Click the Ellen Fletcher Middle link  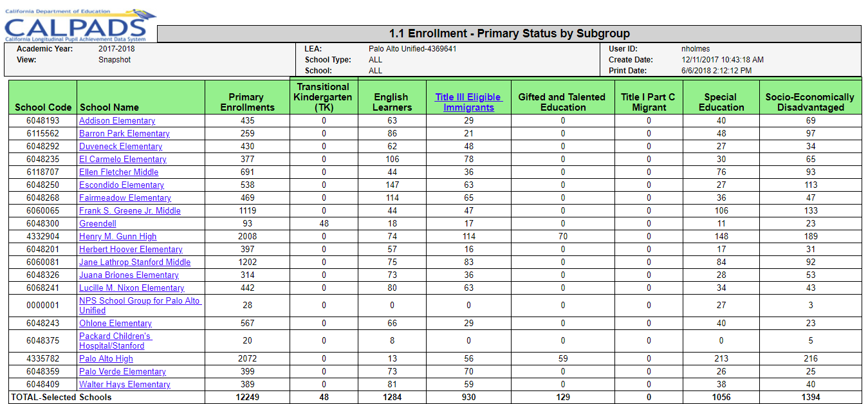tap(118, 172)
